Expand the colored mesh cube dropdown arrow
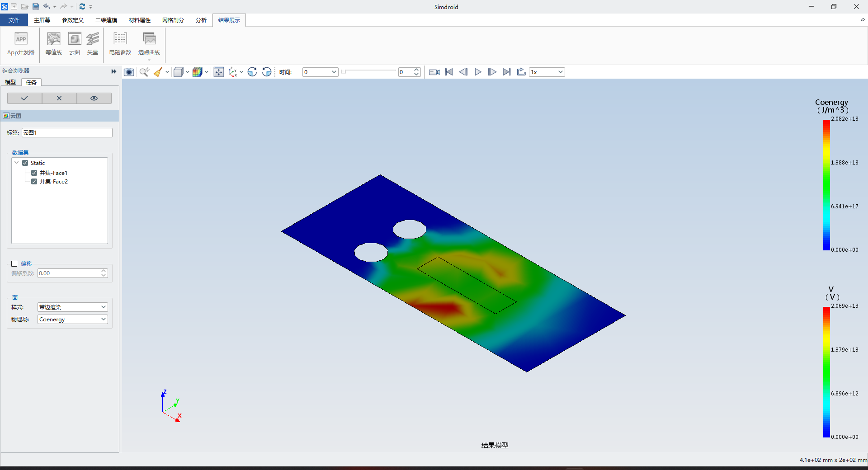The width and height of the screenshot is (868, 470). click(207, 72)
